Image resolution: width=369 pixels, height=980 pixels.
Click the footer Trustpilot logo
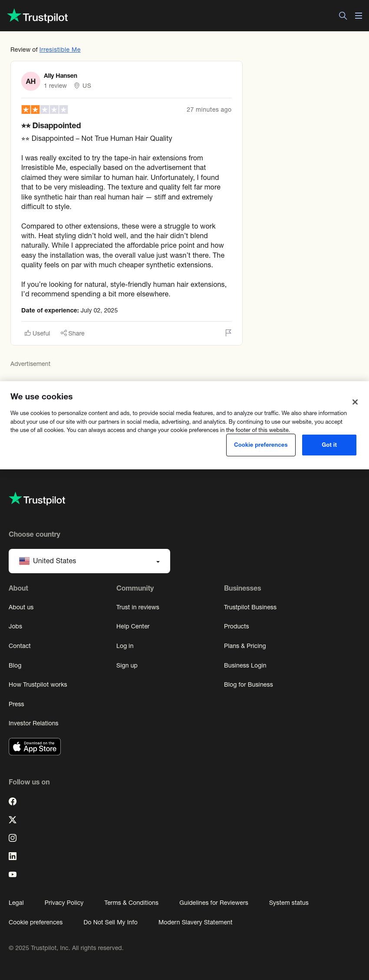37,499
